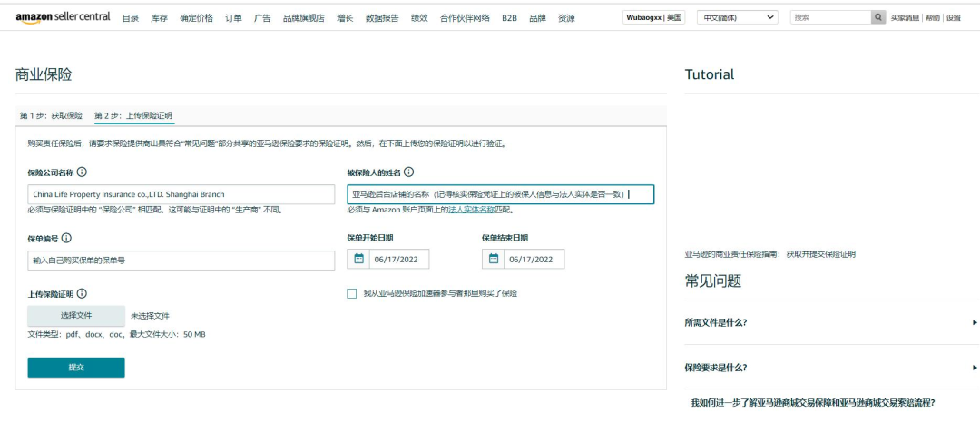Open the 目录 menu
The height and width of the screenshot is (423, 980).
coord(131,18)
